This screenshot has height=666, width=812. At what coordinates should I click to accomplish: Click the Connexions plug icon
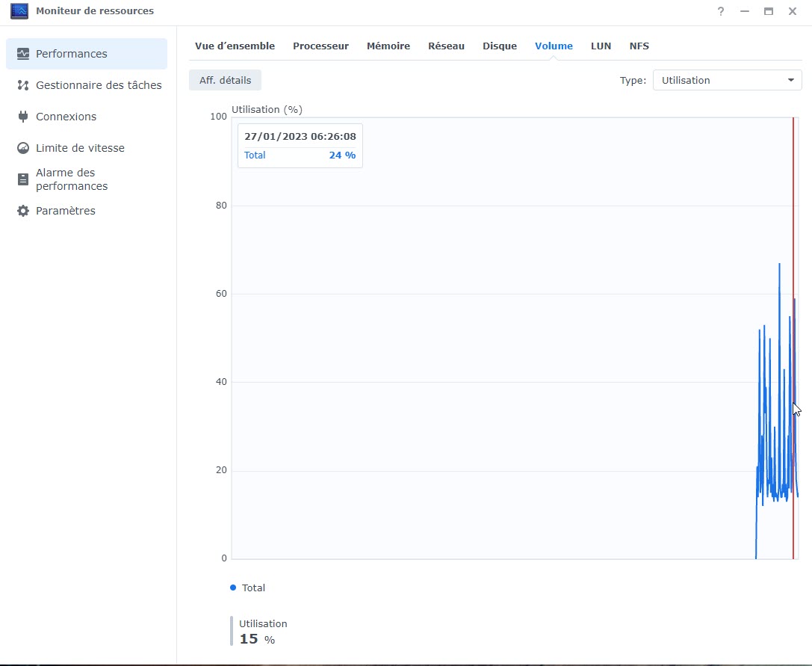(23, 117)
